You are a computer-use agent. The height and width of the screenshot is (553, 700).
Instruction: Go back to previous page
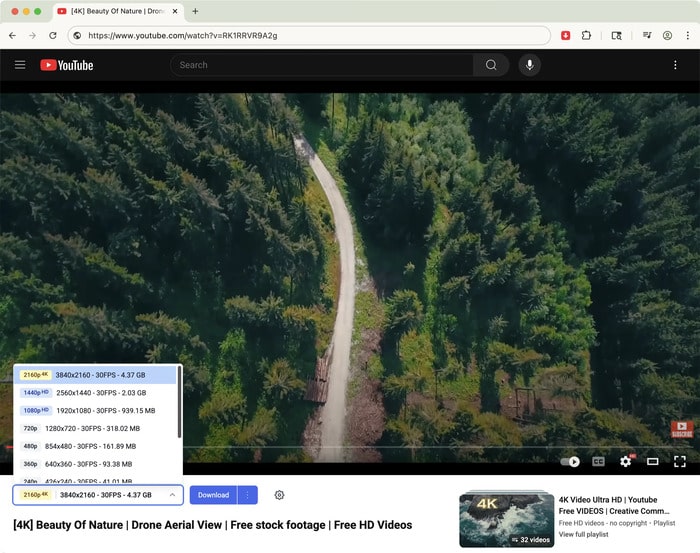[x=12, y=36]
